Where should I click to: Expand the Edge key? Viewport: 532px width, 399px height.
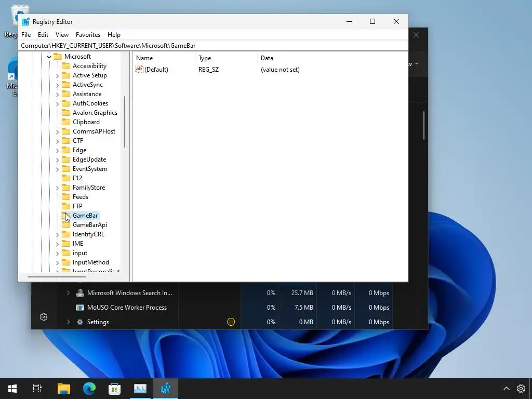click(x=57, y=150)
